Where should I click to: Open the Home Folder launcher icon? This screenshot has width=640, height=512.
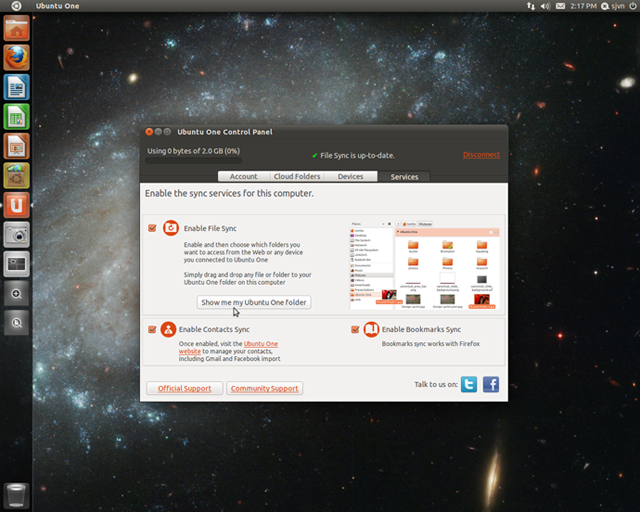tap(16, 28)
